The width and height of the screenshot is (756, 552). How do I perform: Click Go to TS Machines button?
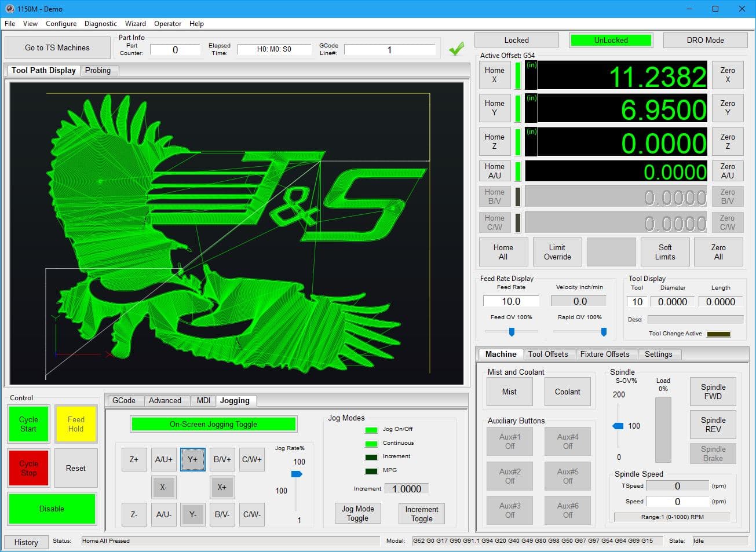[x=57, y=47]
